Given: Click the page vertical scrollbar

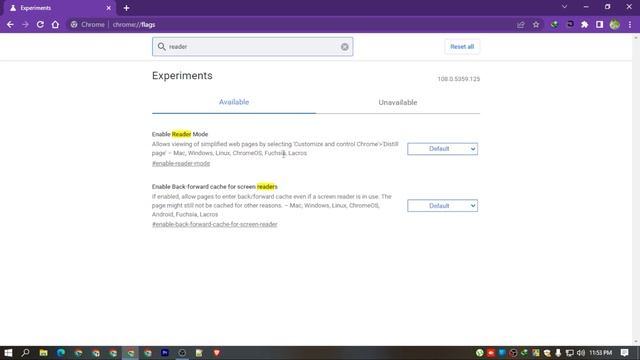Looking at the screenshot, I should pyautogui.click(x=636, y=190).
